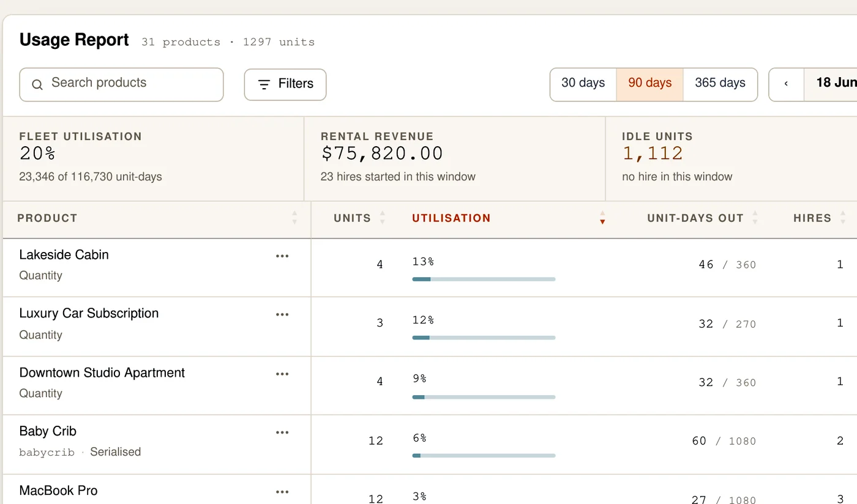This screenshot has height=504, width=857.
Task: Click Baby Crib utilisation progress bar
Action: click(484, 456)
